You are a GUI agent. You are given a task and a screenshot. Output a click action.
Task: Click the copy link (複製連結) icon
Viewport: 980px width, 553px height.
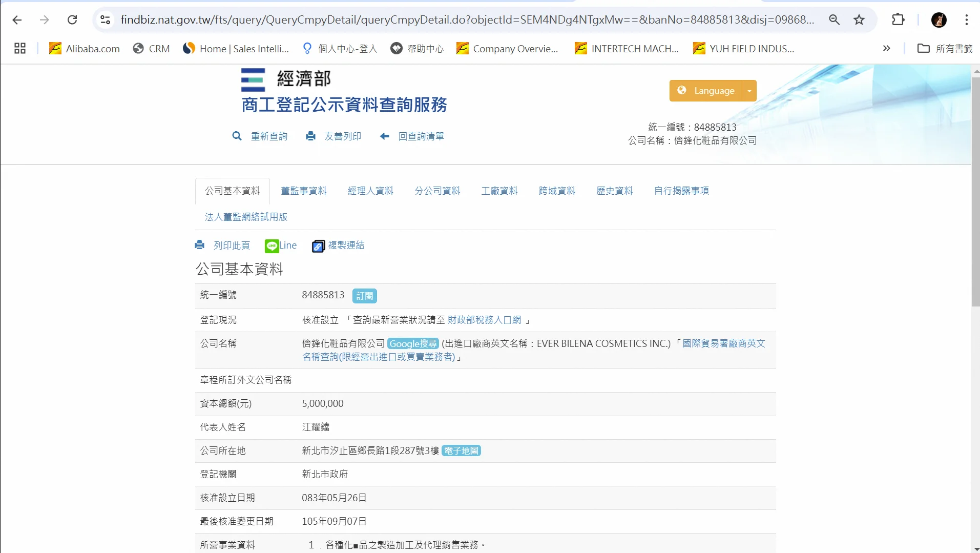coord(318,246)
